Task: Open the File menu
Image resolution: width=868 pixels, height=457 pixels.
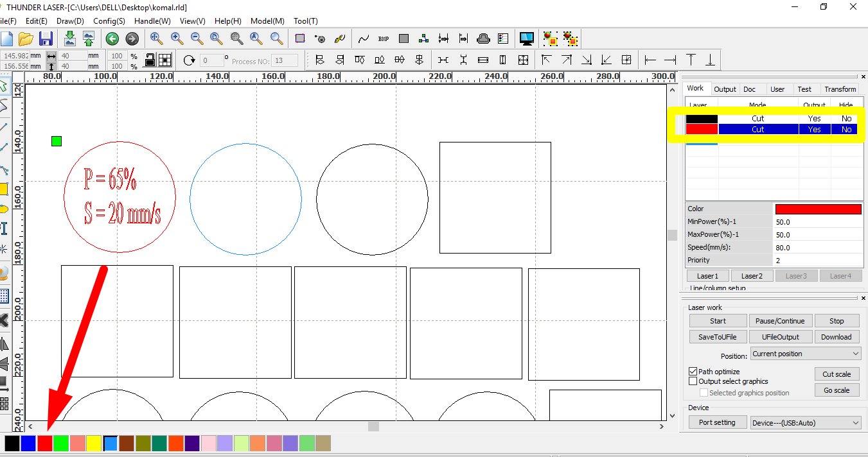Action: (8, 21)
